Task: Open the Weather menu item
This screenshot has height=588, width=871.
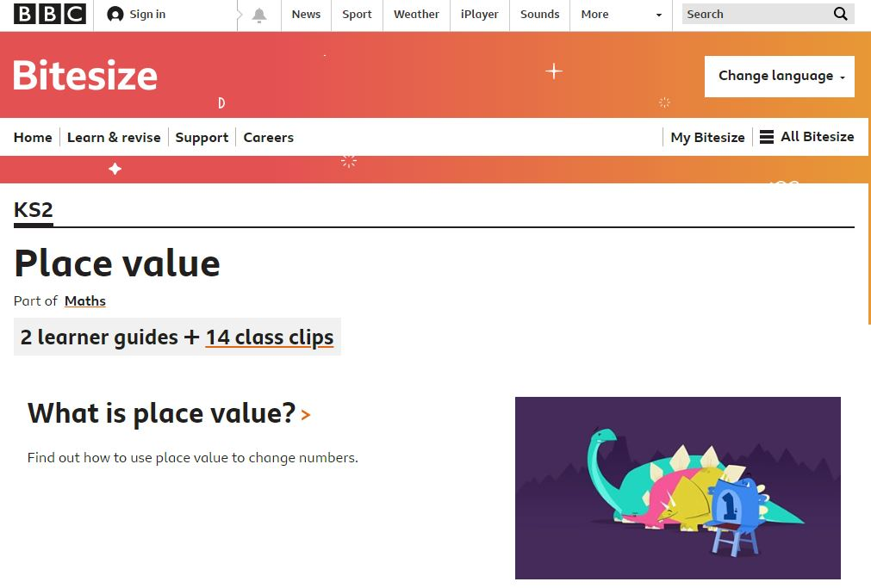Action: point(416,15)
